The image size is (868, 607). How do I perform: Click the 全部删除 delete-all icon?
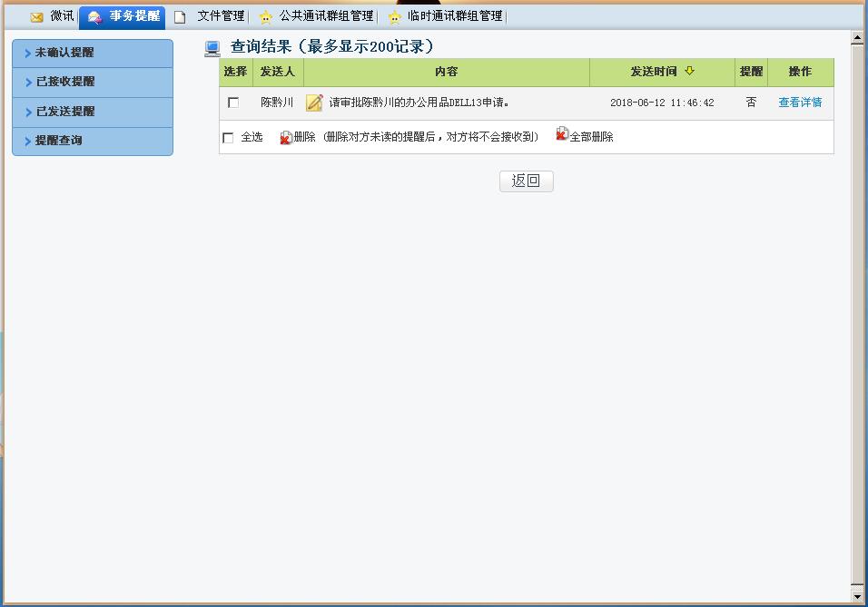click(x=562, y=134)
